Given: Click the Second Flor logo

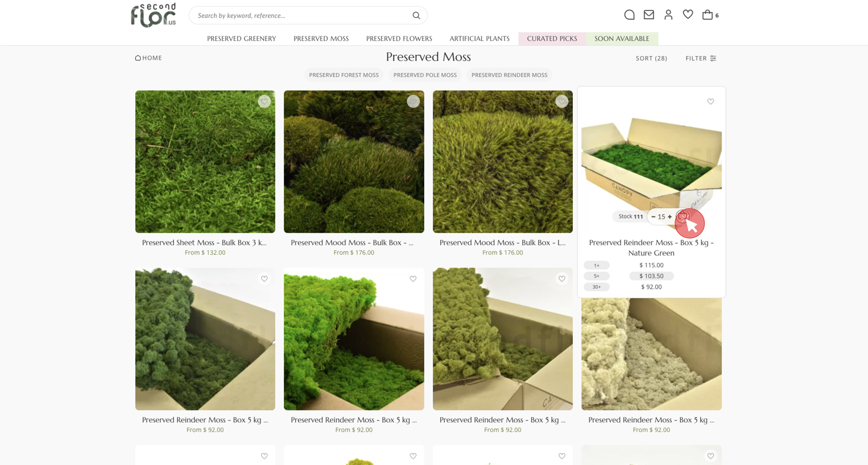Looking at the screenshot, I should point(153,16).
